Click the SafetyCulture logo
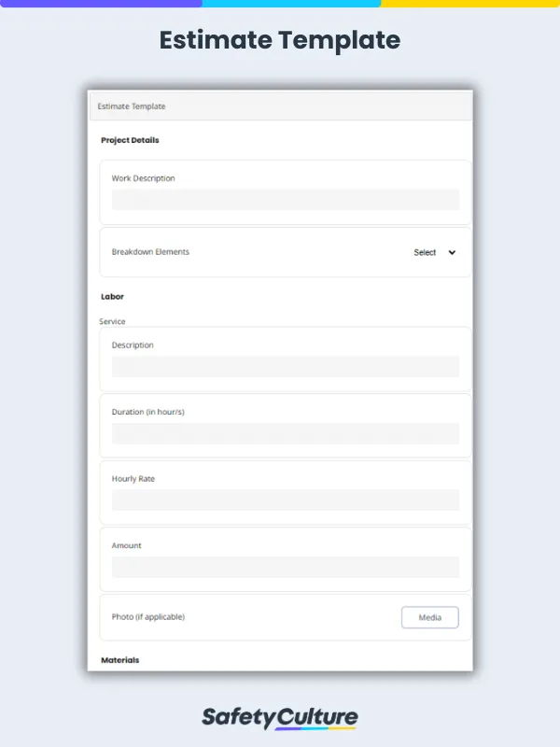 coord(280,717)
